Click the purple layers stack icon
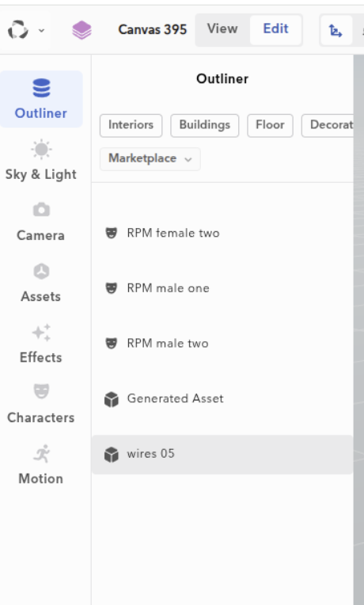The image size is (364, 605). tap(82, 30)
